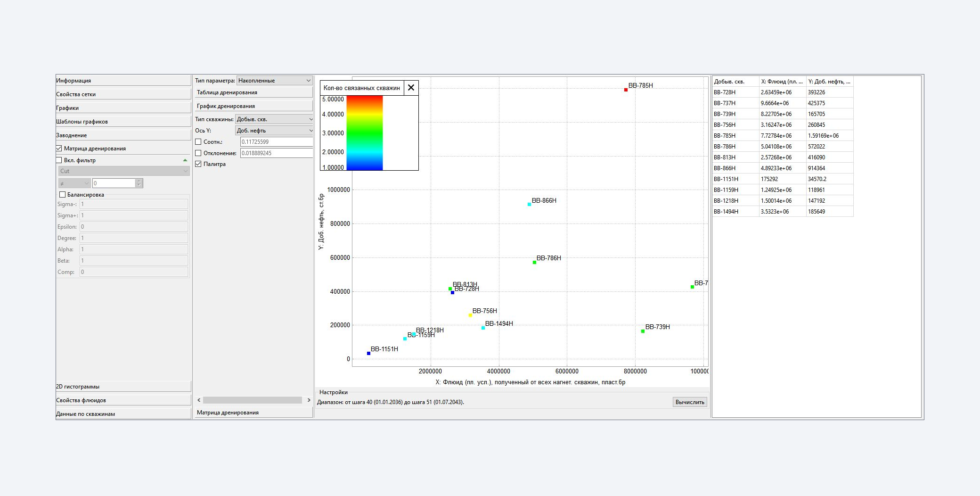
Task: Click the 3.5323e+06 value cell
Action: click(x=783, y=212)
